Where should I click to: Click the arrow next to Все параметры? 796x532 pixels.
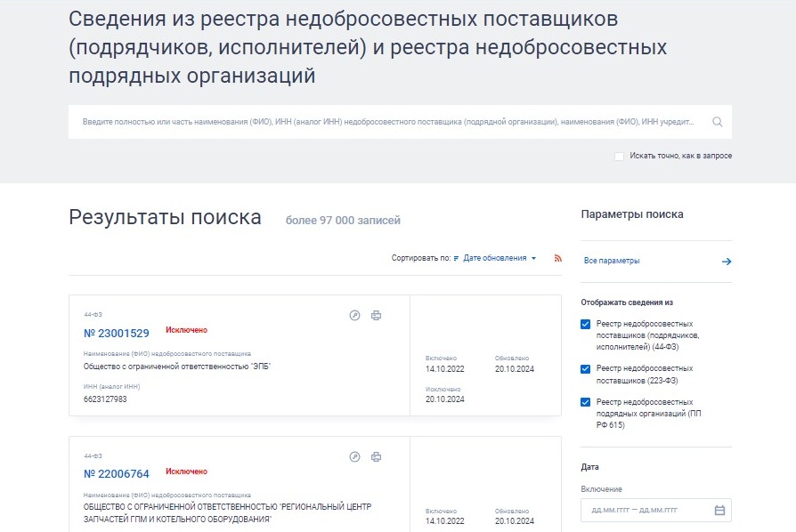pos(727,262)
